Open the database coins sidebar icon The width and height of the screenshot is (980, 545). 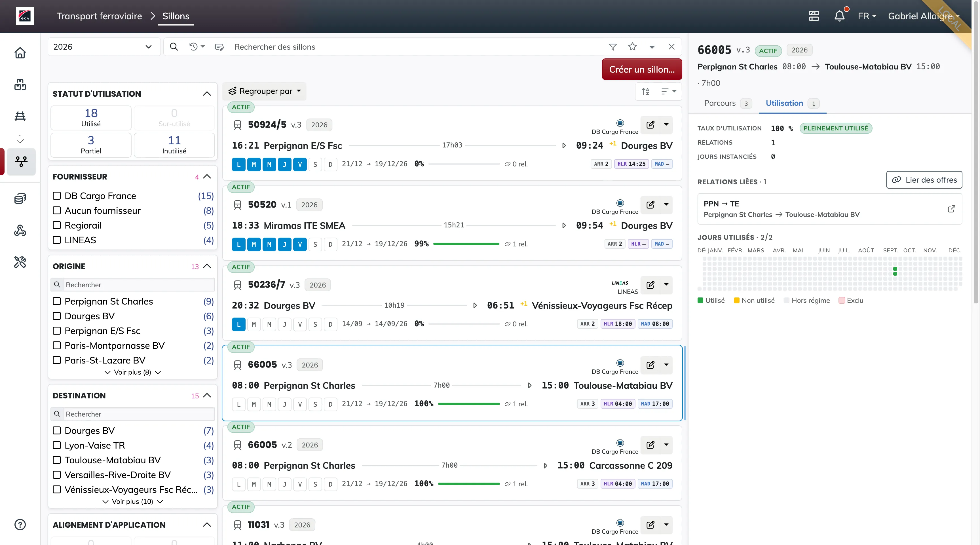coord(20,198)
